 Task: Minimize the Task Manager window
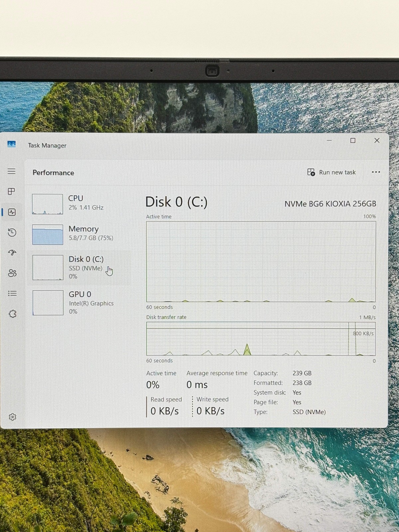329,141
